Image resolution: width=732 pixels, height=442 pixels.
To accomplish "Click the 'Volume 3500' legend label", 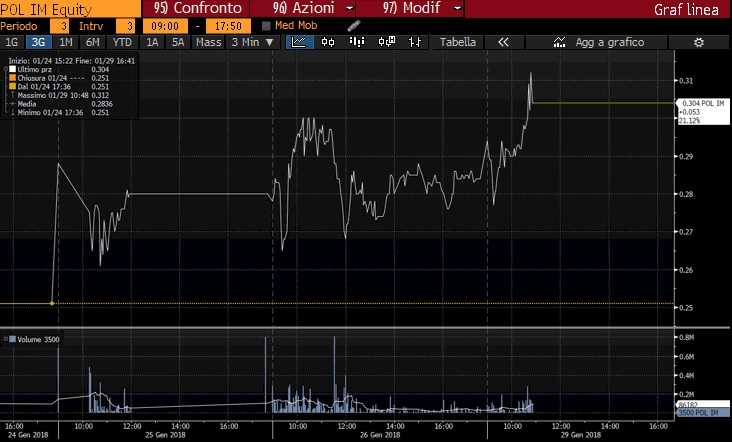I will [x=38, y=339].
